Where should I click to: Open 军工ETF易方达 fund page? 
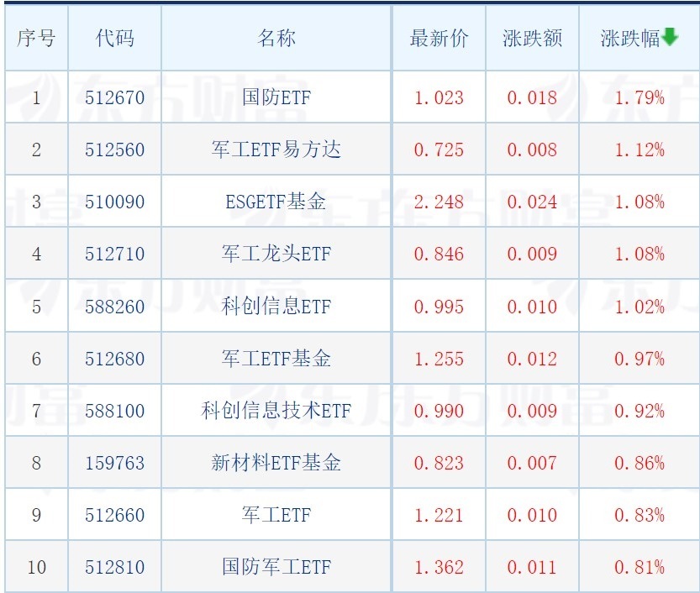point(276,150)
